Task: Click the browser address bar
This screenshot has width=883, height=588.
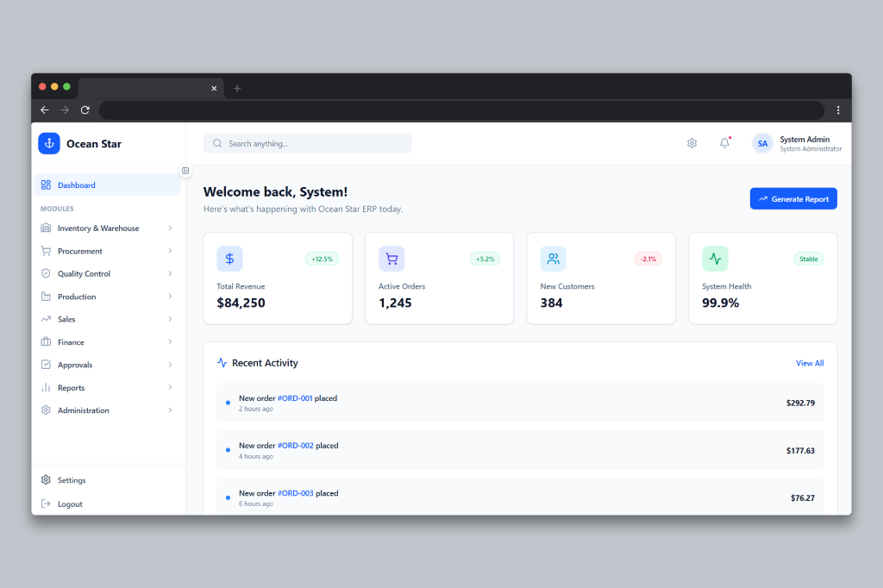Action: click(462, 109)
